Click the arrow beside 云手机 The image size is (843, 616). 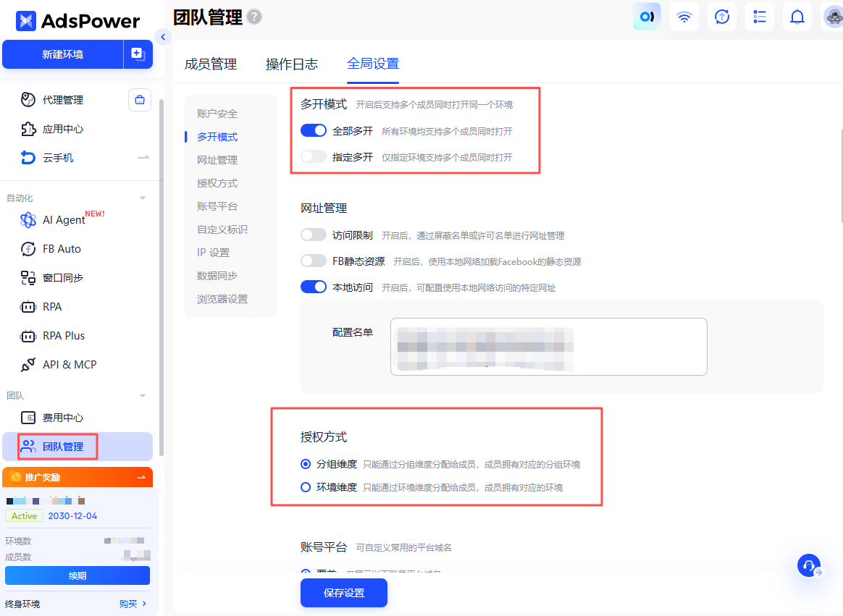(143, 158)
